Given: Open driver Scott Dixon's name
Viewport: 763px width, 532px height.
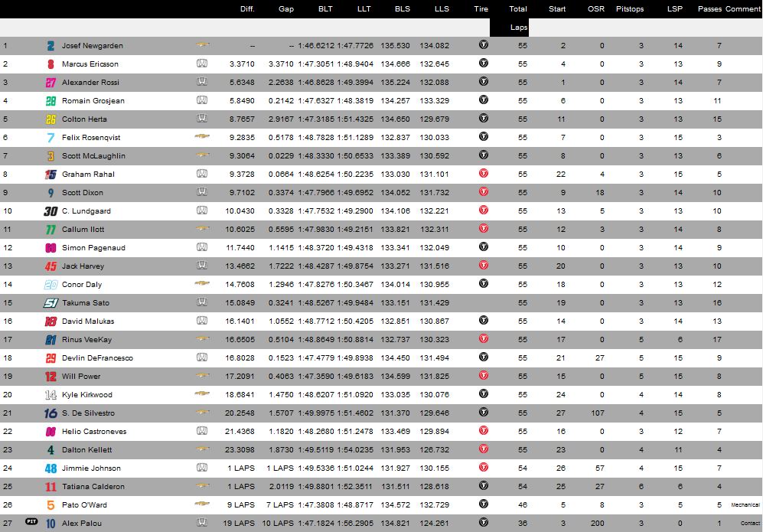Looking at the screenshot, I should 83,193.
